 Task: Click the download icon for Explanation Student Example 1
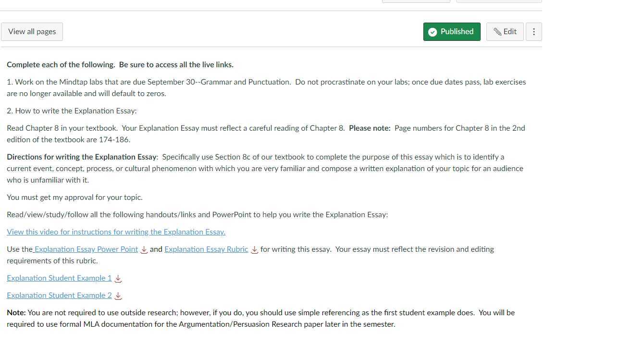coord(118,278)
